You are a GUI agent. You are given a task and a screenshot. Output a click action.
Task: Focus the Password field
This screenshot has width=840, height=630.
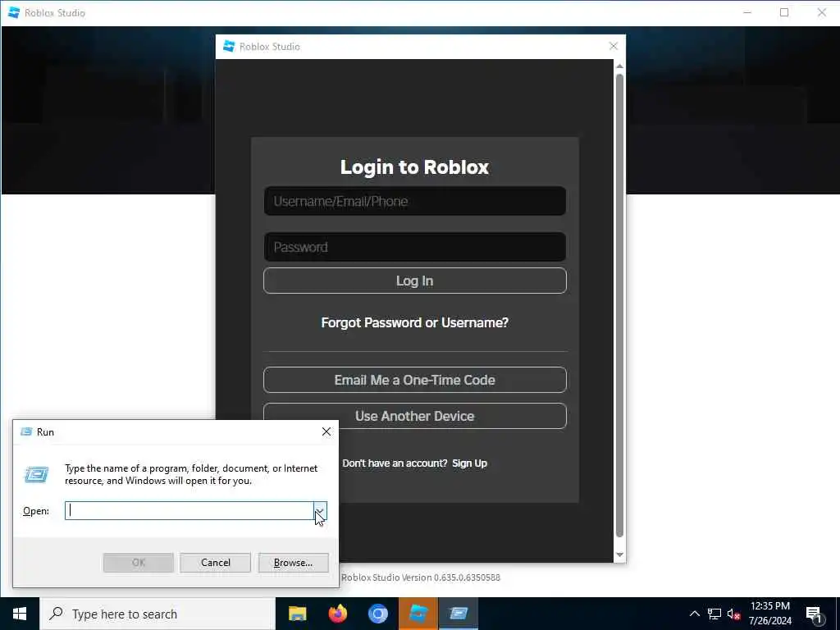414,247
